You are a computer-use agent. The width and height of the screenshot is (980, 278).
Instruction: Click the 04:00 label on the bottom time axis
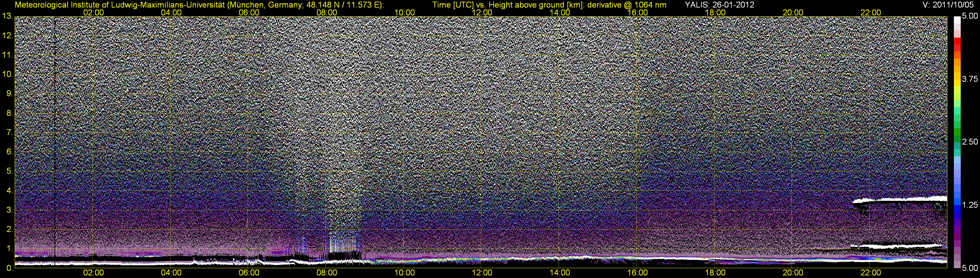tap(171, 273)
